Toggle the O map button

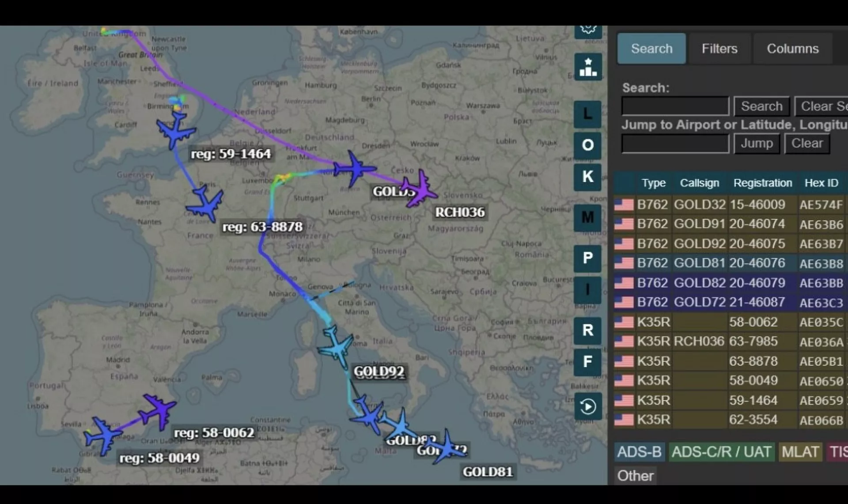tap(587, 145)
